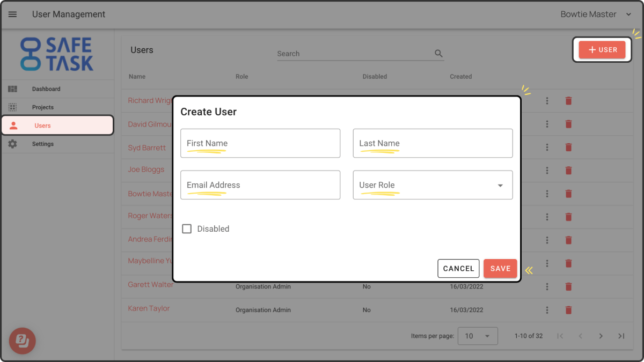This screenshot has width=644, height=362.
Task: Open the navigation hamburger menu icon
Action: (12, 14)
